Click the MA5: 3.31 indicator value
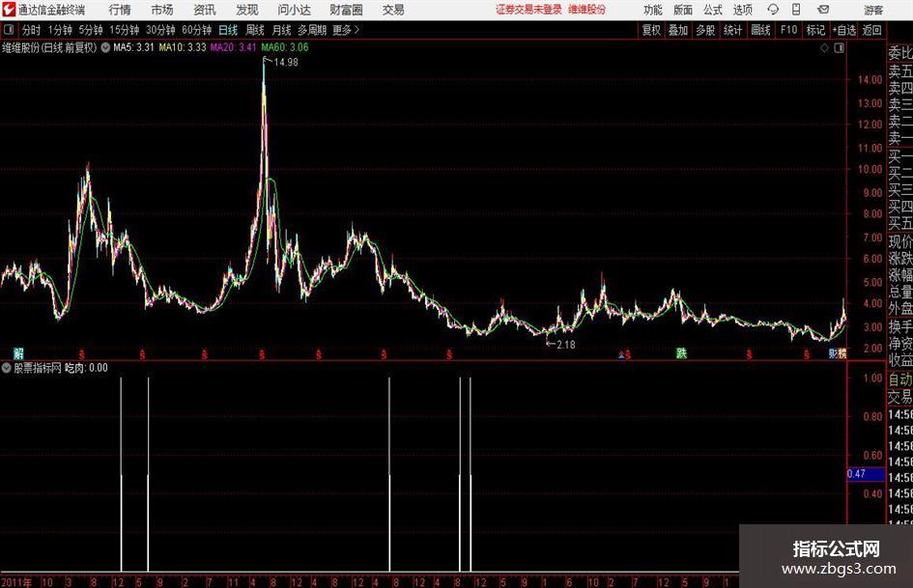Image resolution: width=913 pixels, height=588 pixels. tap(133, 47)
